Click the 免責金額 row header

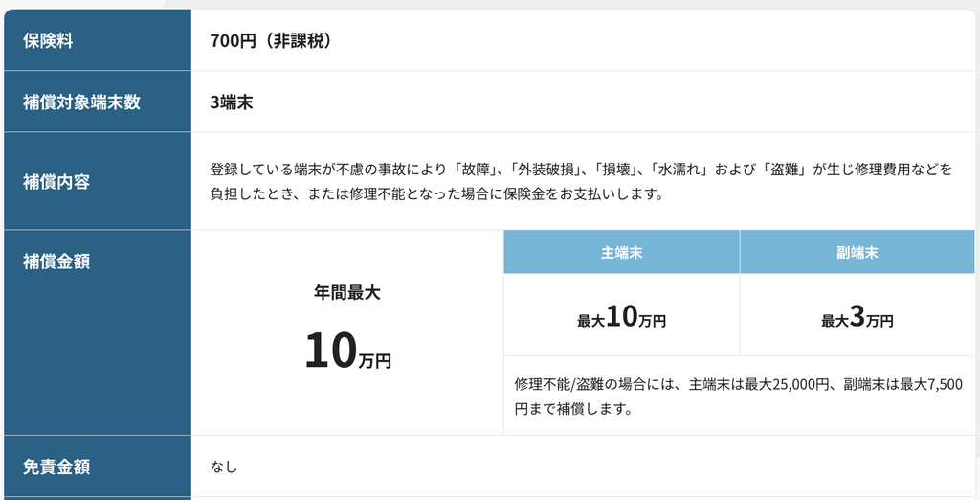point(56,467)
